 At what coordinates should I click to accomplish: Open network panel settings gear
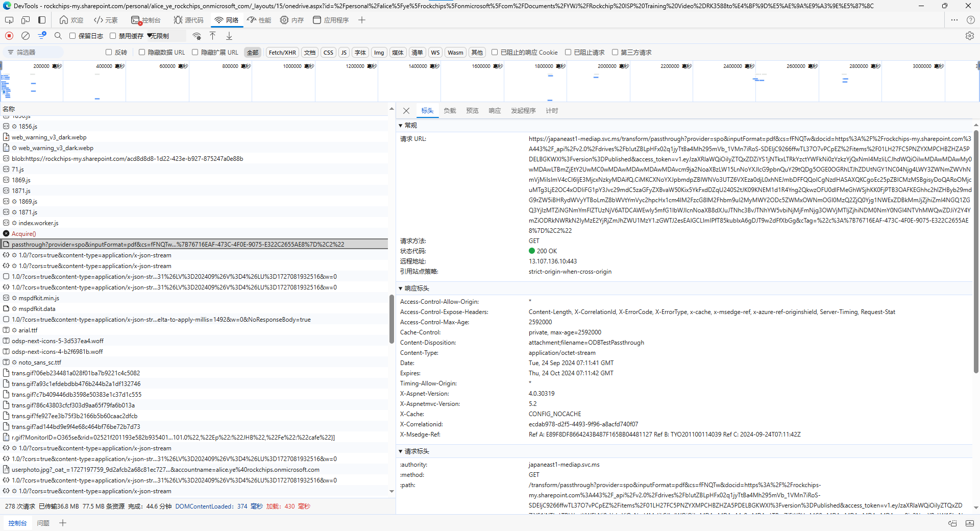point(970,36)
